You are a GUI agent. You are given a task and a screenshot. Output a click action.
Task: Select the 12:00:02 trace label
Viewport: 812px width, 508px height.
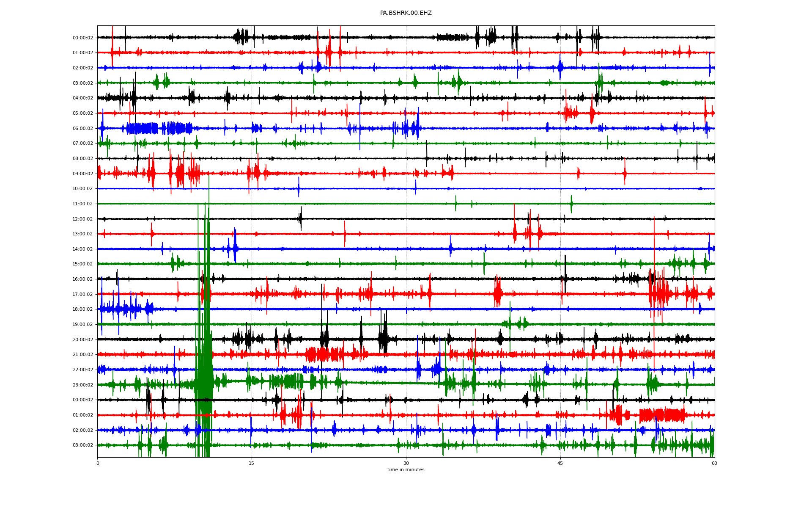82,219
